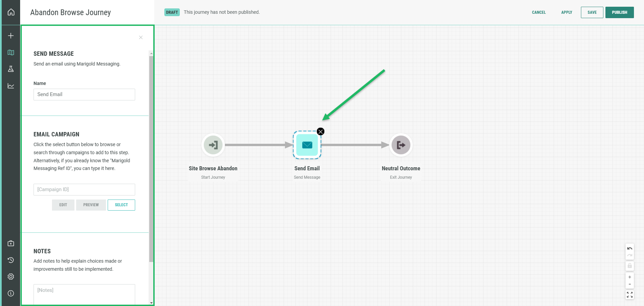The image size is (644, 306).
Task: Click the info icon in the sidebar
Action: (x=11, y=293)
